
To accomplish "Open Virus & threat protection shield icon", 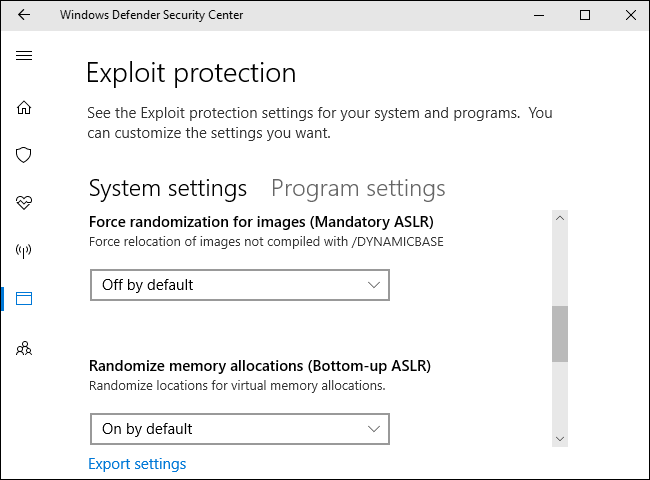I will [x=24, y=155].
